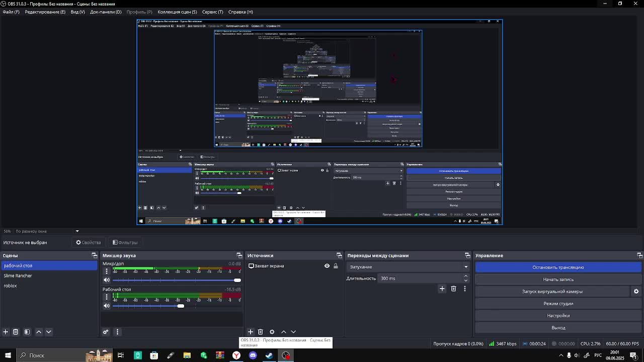Open the Сервис menu
The image size is (644, 362).
coord(212,12)
